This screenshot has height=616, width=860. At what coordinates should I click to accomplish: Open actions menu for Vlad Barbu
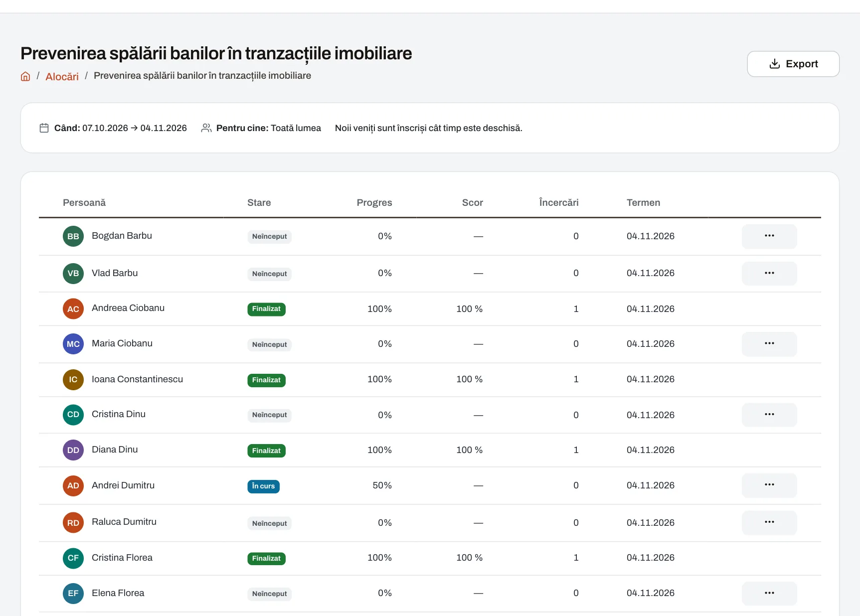pyautogui.click(x=769, y=274)
